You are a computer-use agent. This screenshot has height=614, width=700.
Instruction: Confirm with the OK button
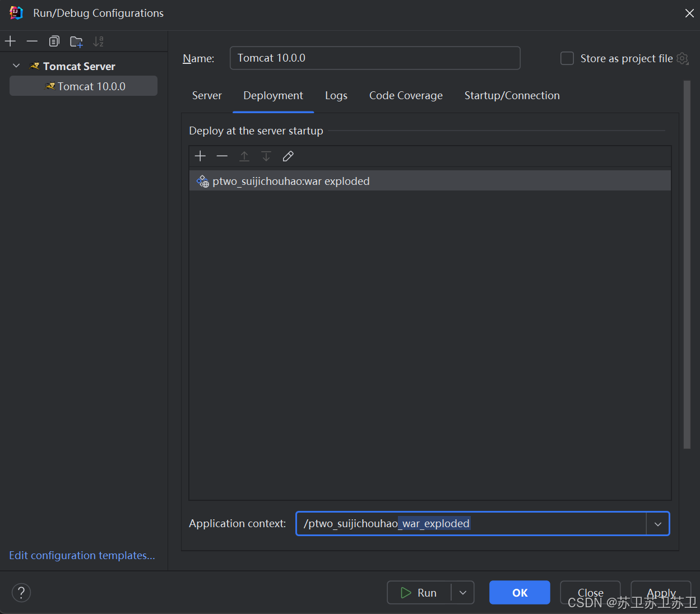[x=520, y=593]
